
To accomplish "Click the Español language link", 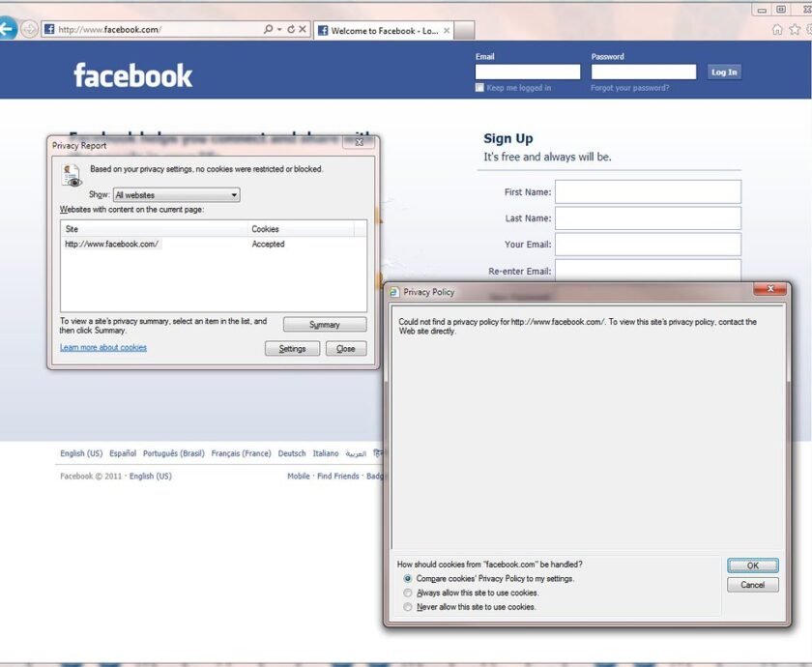I will [x=123, y=453].
